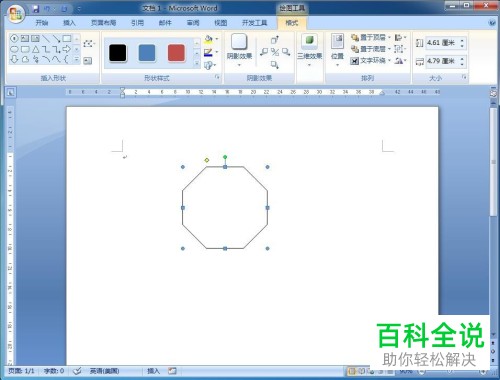Click the Undo icon in quick access toolbar
The height and width of the screenshot is (380, 500).
click(x=48, y=9)
